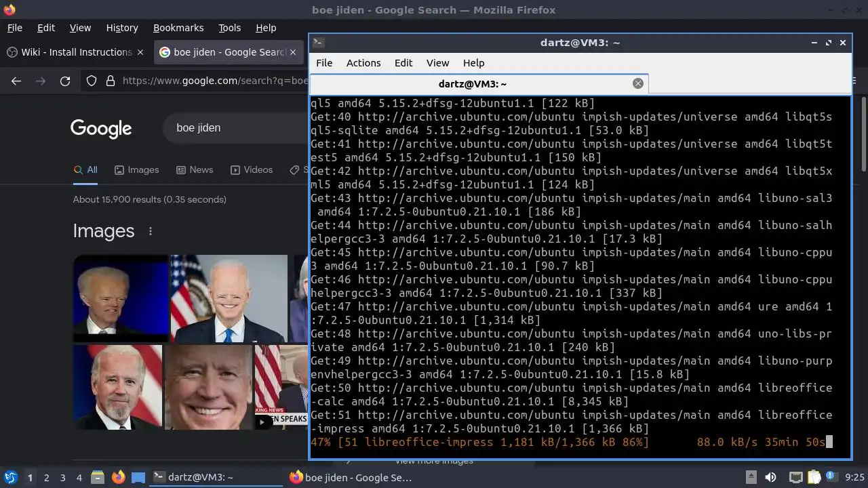Open the Biden thumbnail on blue background
This screenshot has height=488, width=868.
121,298
